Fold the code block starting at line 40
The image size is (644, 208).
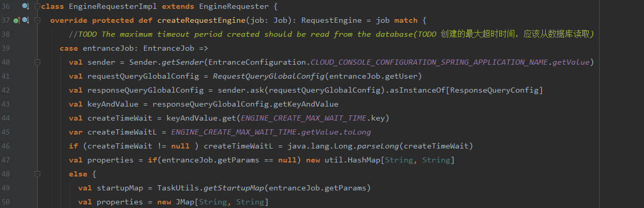point(37,63)
